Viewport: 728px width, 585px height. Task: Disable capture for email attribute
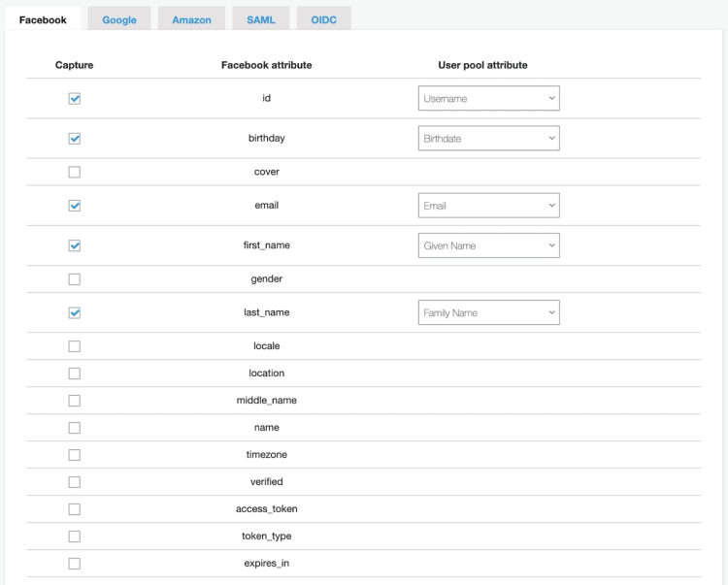(75, 206)
